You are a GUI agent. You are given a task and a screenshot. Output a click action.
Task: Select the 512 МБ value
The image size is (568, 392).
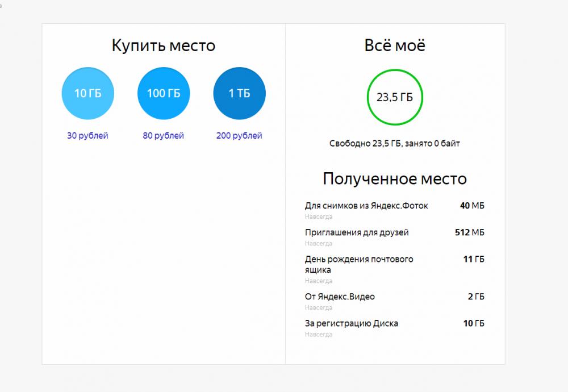coord(470,232)
